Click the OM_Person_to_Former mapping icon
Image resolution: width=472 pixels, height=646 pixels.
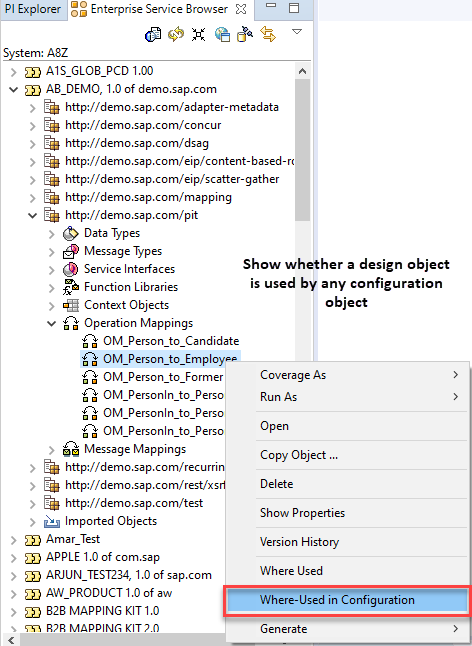coord(90,377)
